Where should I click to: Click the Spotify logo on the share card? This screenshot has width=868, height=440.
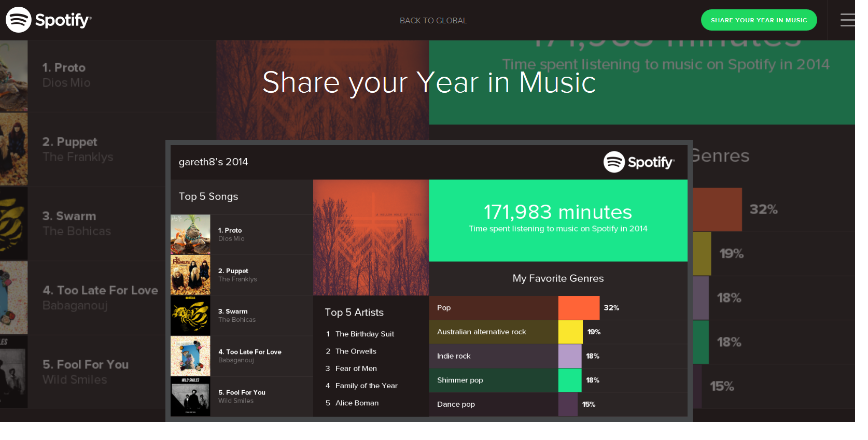point(639,162)
